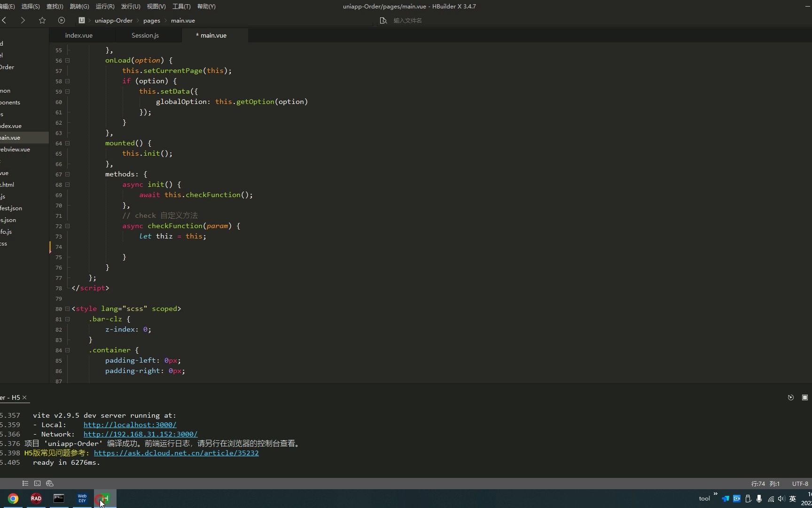Click the HBuilder X taskbar icon

click(104, 499)
